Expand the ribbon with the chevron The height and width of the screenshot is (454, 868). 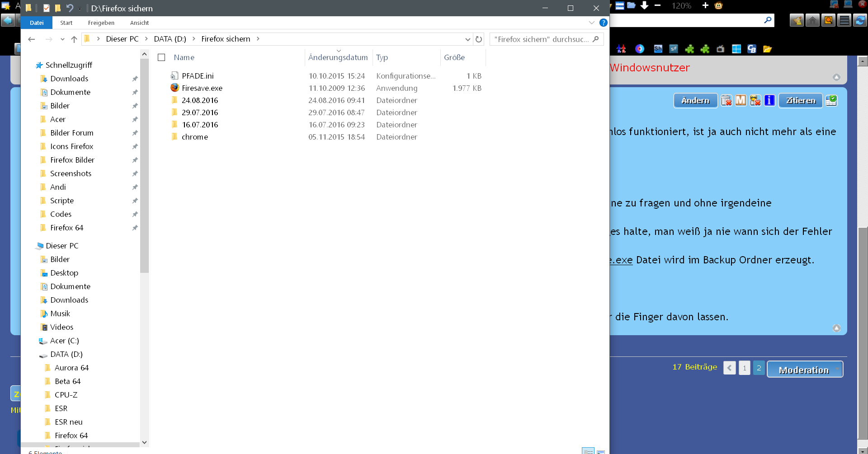[591, 23]
